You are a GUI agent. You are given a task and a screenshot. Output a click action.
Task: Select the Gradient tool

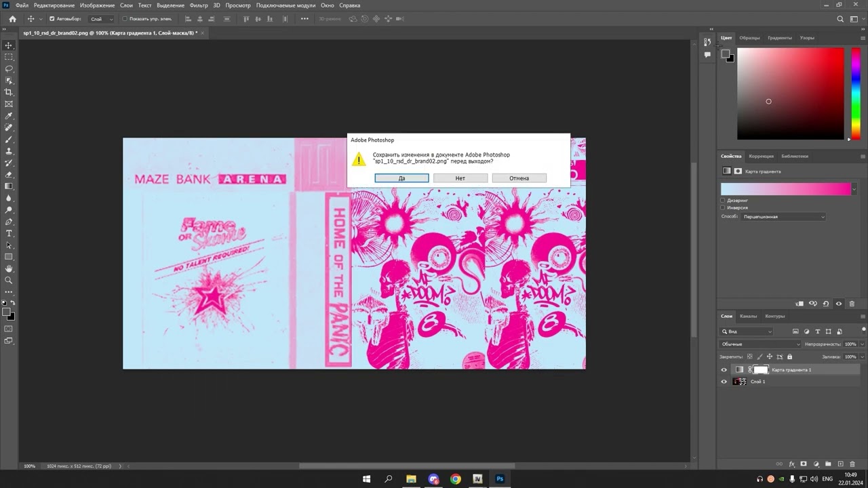[x=9, y=186]
